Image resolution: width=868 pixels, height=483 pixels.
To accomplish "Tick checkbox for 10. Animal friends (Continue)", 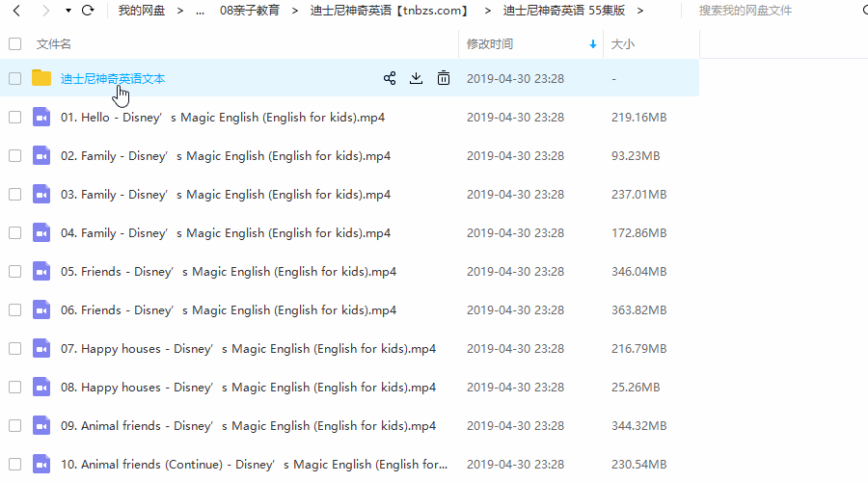I will coord(14,464).
